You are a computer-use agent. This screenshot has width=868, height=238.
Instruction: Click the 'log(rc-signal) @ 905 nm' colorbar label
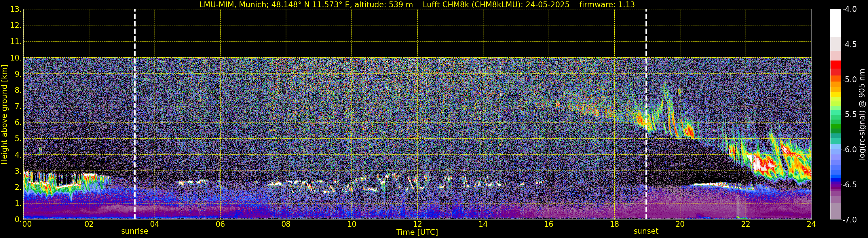862,114
